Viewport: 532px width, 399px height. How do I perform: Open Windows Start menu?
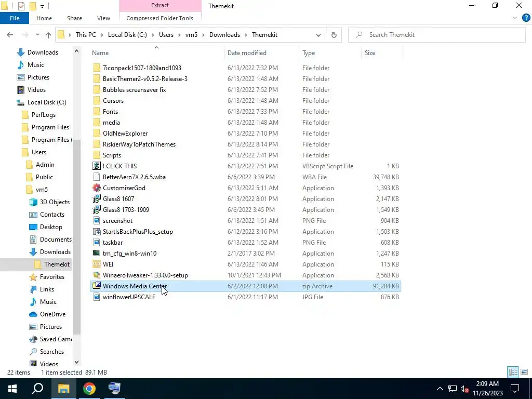tap(12, 389)
